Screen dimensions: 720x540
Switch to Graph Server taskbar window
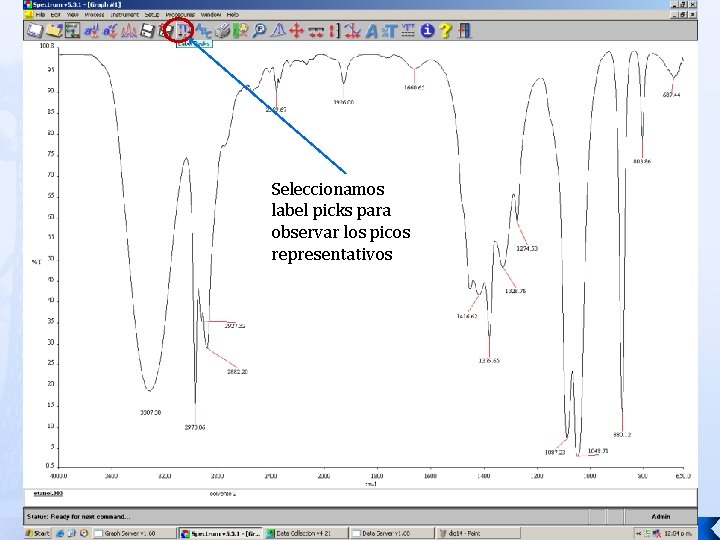(x=135, y=533)
